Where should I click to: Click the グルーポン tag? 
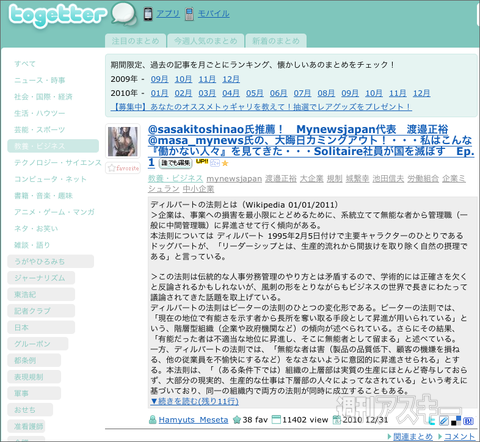pos(38,344)
